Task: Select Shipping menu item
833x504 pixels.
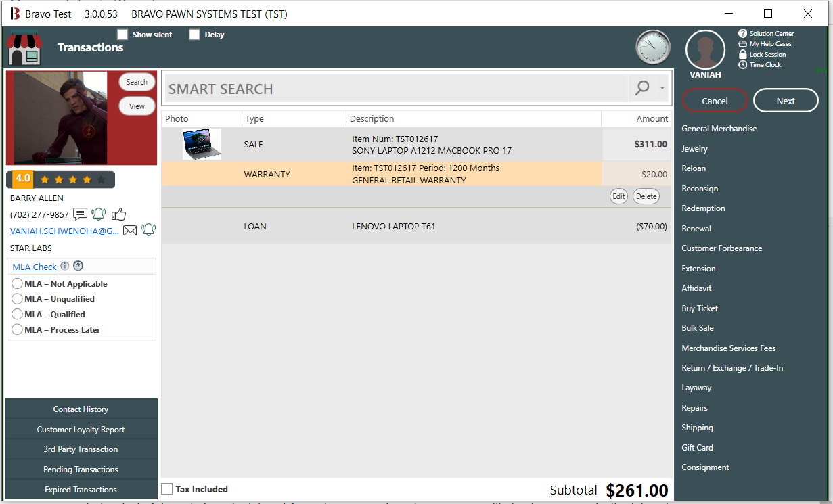Action: click(697, 428)
